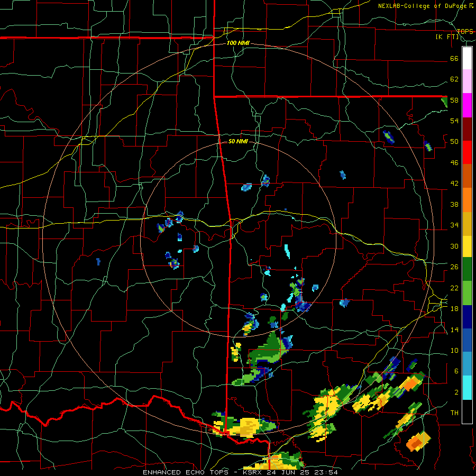Select the bright red legend color block
Image resolution: width=476 pixels, height=476 pixels.
(467, 152)
